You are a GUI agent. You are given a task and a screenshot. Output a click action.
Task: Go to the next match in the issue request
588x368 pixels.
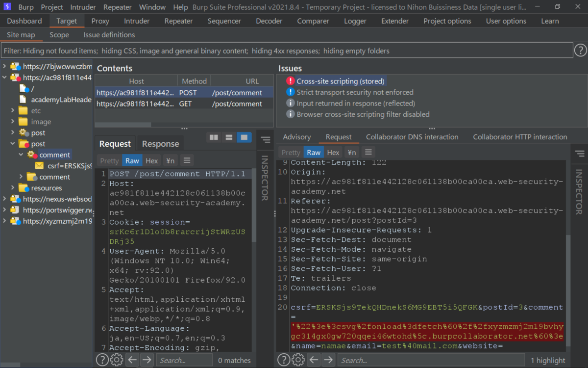(329, 360)
